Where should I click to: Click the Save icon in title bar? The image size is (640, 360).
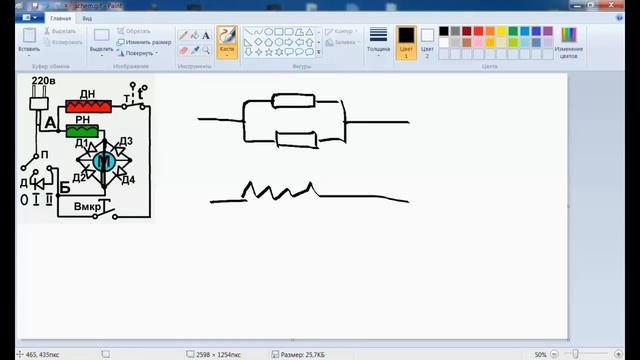click(35, 6)
